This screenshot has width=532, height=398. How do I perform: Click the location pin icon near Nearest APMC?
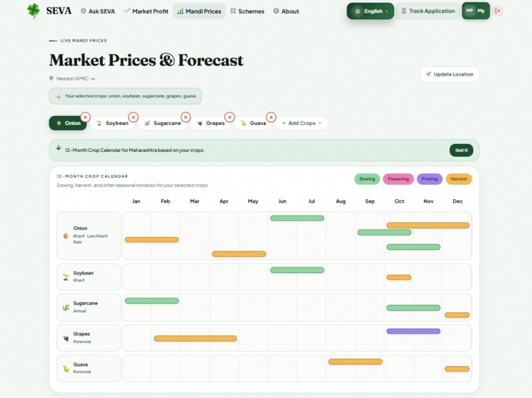pos(51,78)
